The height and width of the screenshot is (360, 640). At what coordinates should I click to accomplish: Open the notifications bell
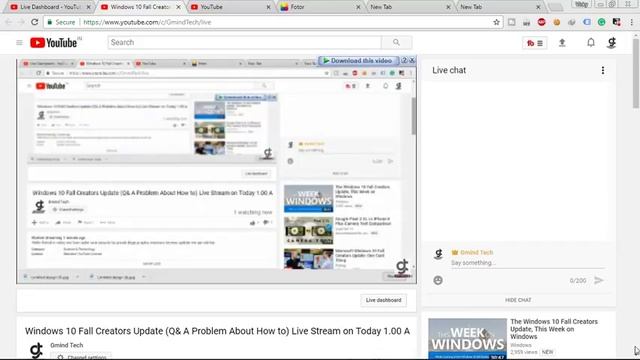point(591,42)
